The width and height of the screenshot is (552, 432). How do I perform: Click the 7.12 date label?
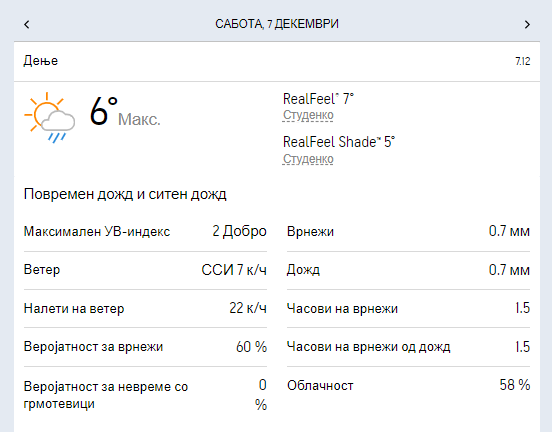coord(523,61)
